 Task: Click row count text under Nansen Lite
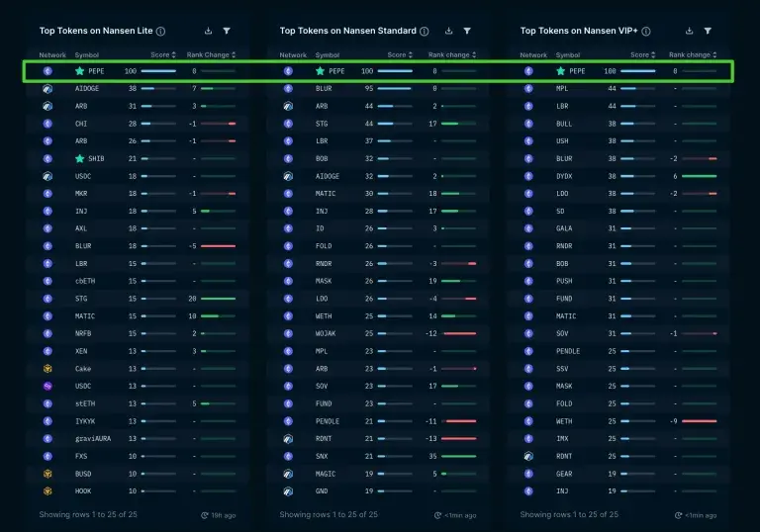88,514
